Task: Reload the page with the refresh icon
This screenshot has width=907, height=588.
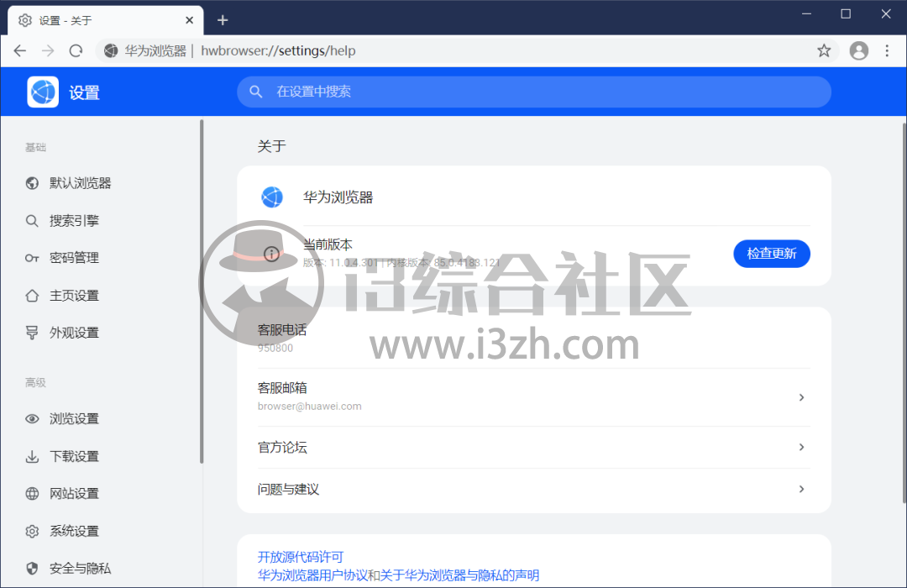Action: 76,51
